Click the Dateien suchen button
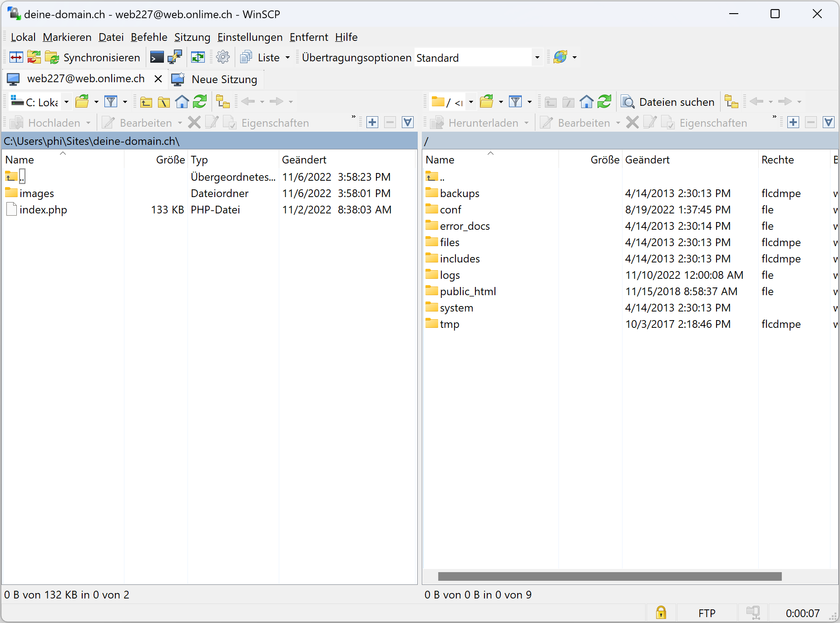 coord(668,102)
